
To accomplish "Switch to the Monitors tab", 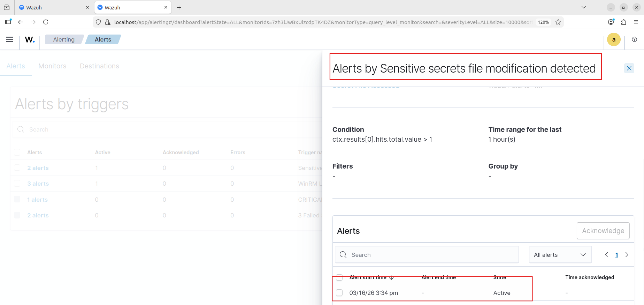I will (52, 66).
